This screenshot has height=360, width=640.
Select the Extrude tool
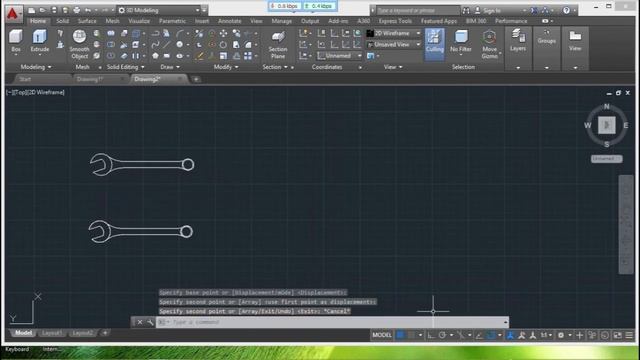(40, 41)
